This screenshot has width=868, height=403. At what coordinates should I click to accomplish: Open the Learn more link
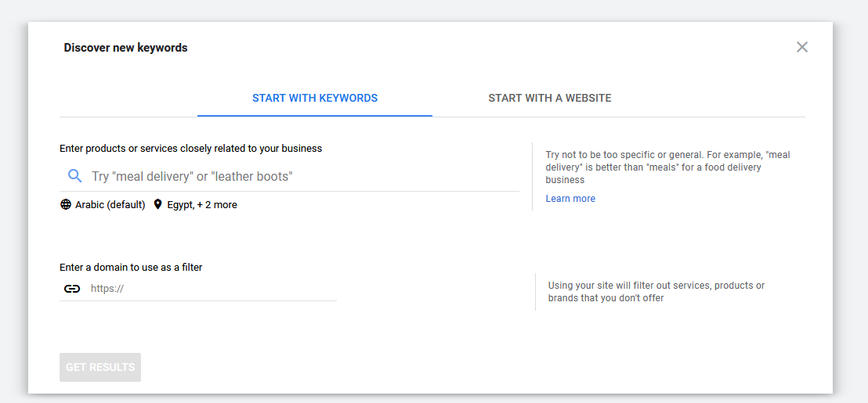[x=570, y=199]
